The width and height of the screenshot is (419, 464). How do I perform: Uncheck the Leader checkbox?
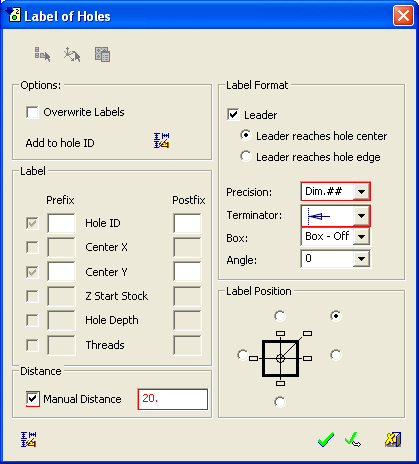(x=233, y=115)
